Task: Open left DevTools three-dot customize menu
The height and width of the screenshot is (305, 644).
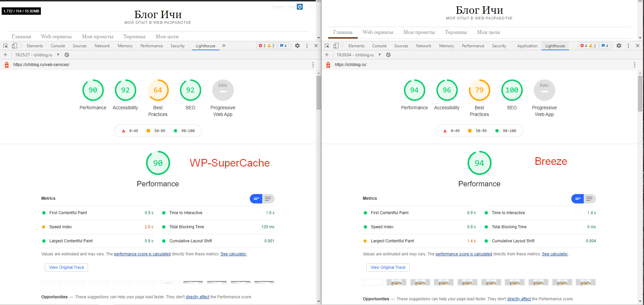Action: coord(307,46)
